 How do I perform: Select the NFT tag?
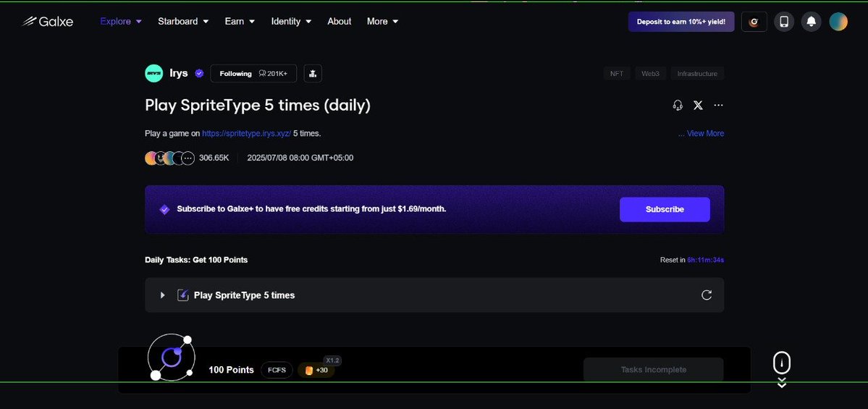point(617,74)
